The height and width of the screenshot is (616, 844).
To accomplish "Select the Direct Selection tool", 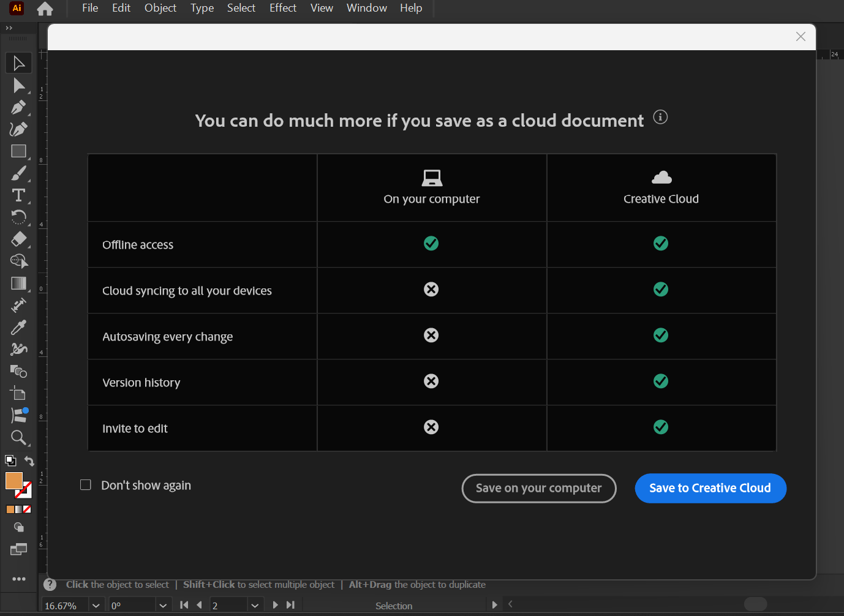I will coord(18,85).
